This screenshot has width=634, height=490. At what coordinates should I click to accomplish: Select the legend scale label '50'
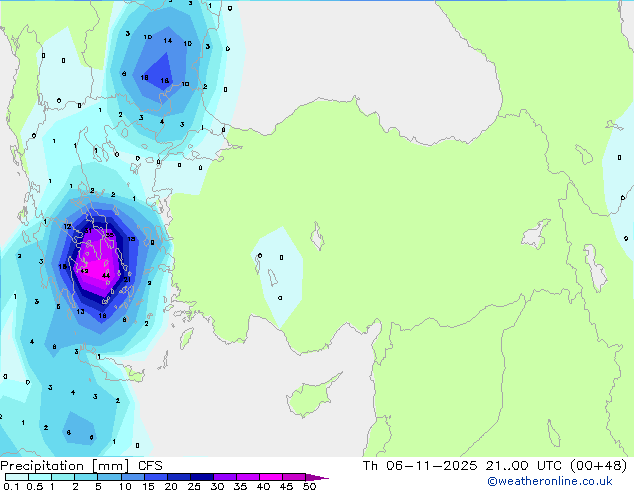(x=310, y=486)
